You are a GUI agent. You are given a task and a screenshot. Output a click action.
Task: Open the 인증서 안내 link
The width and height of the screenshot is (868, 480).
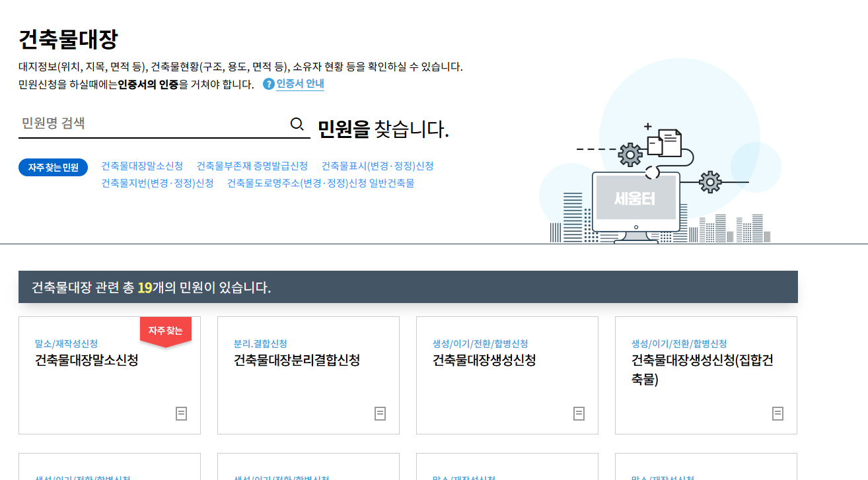tap(300, 84)
